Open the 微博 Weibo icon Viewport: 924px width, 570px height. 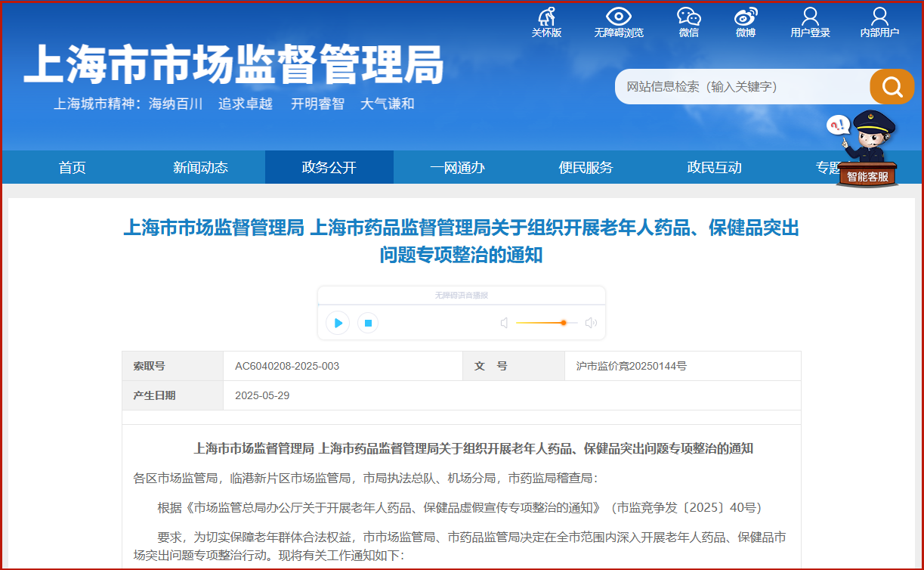point(746,23)
